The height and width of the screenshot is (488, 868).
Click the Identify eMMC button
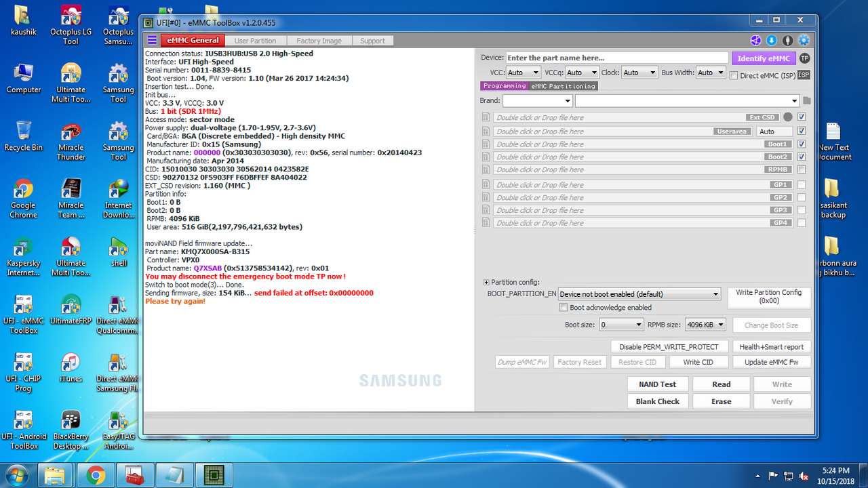[764, 58]
